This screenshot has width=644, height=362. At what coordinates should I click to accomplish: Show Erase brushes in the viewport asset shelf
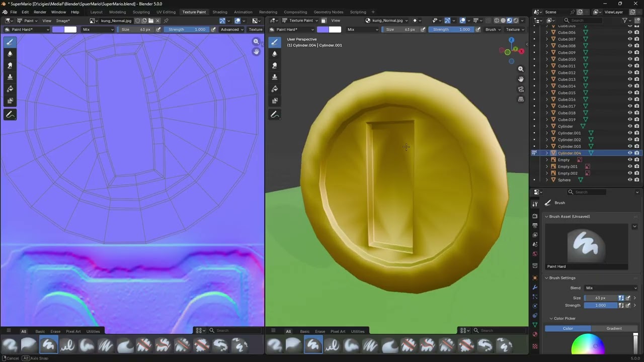[x=320, y=331]
